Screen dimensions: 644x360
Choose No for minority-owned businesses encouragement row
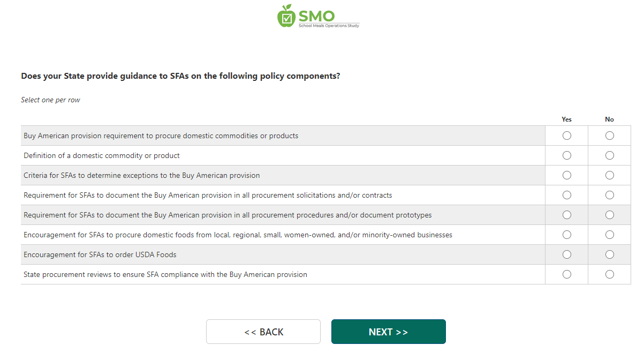[610, 235]
